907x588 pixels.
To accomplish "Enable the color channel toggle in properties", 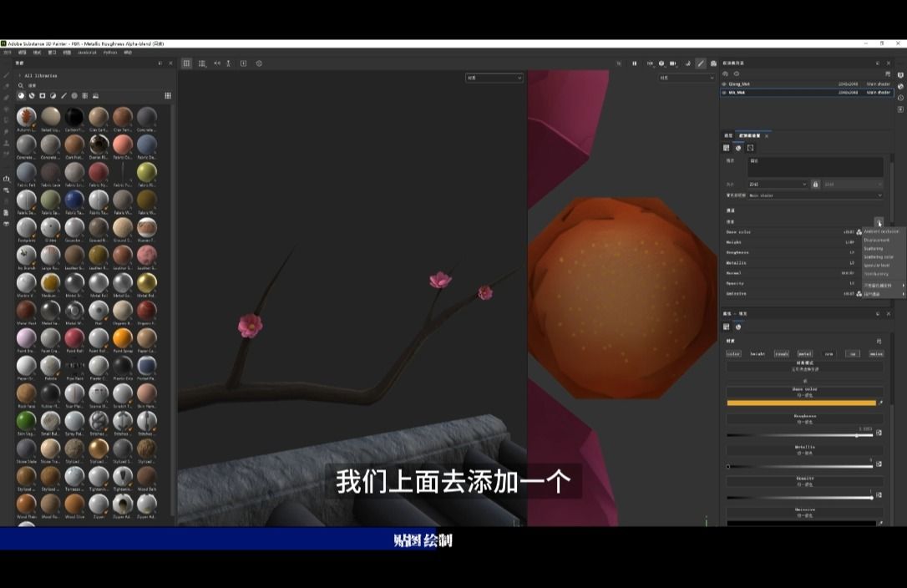I will (x=733, y=353).
